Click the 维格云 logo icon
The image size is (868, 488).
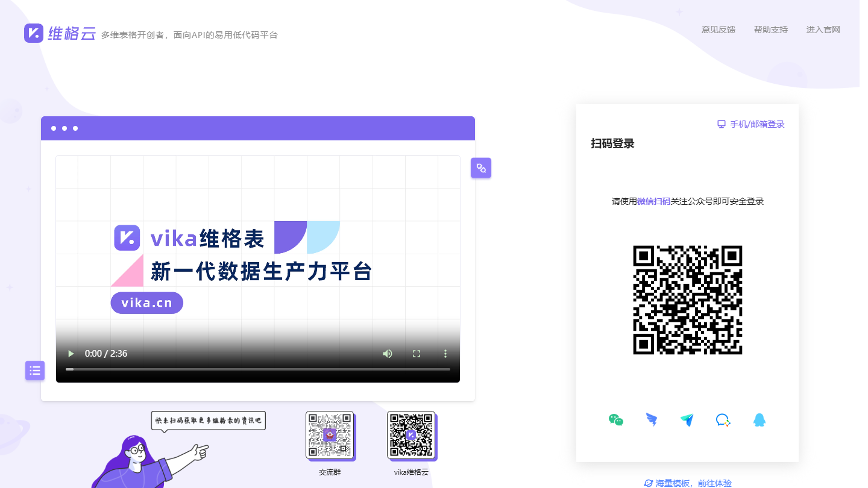[x=34, y=33]
